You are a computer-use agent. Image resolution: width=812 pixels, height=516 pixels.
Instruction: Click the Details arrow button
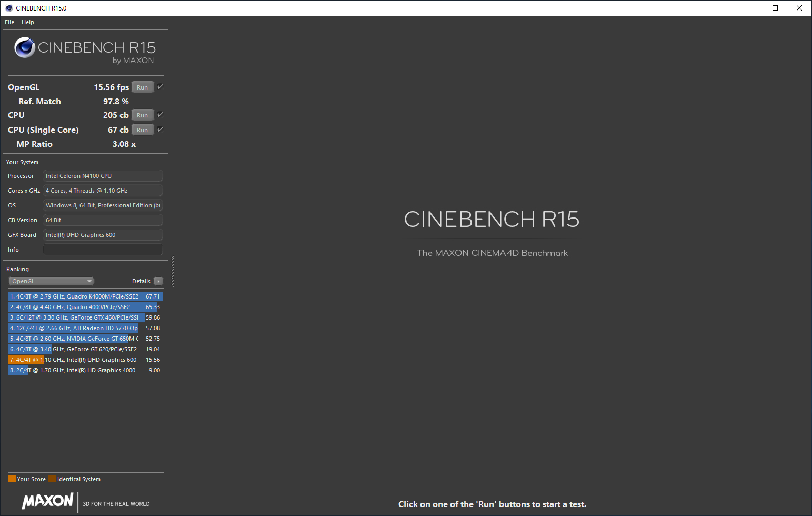[x=158, y=281]
